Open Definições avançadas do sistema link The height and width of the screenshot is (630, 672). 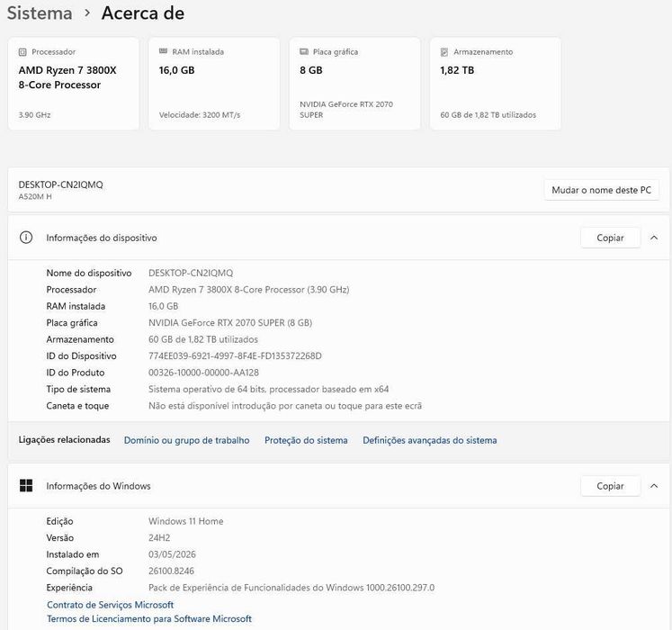429,440
